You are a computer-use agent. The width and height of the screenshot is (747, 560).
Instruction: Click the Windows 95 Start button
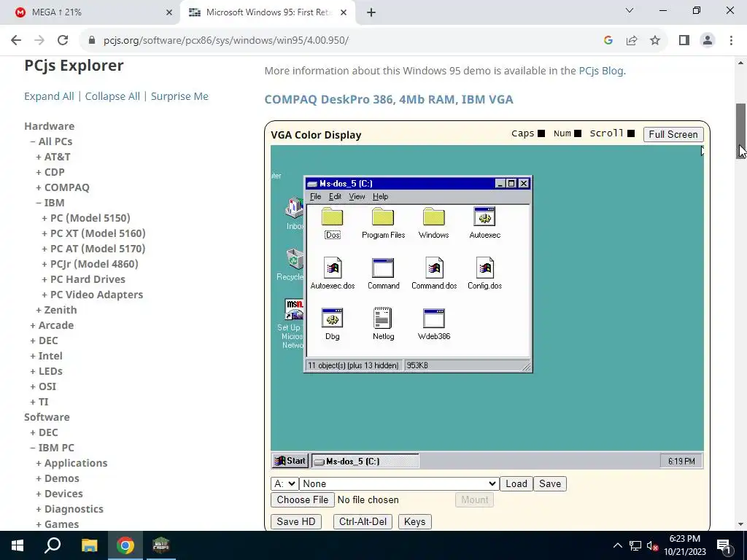tap(290, 461)
